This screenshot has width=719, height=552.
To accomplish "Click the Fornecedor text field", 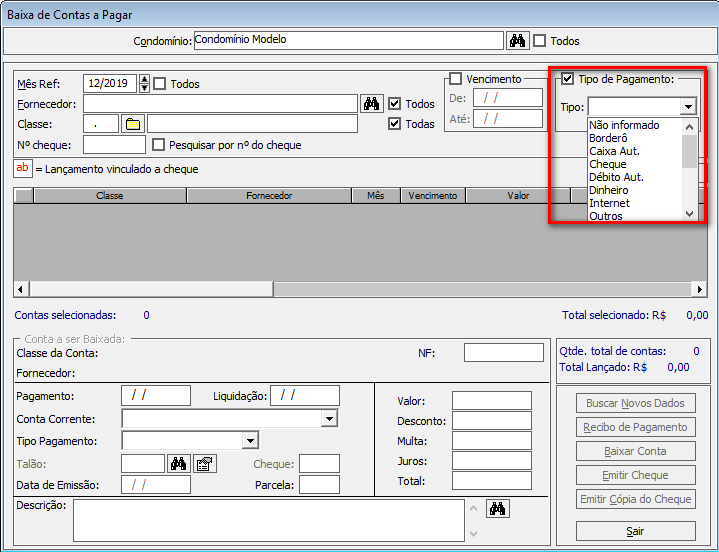I will (220, 104).
